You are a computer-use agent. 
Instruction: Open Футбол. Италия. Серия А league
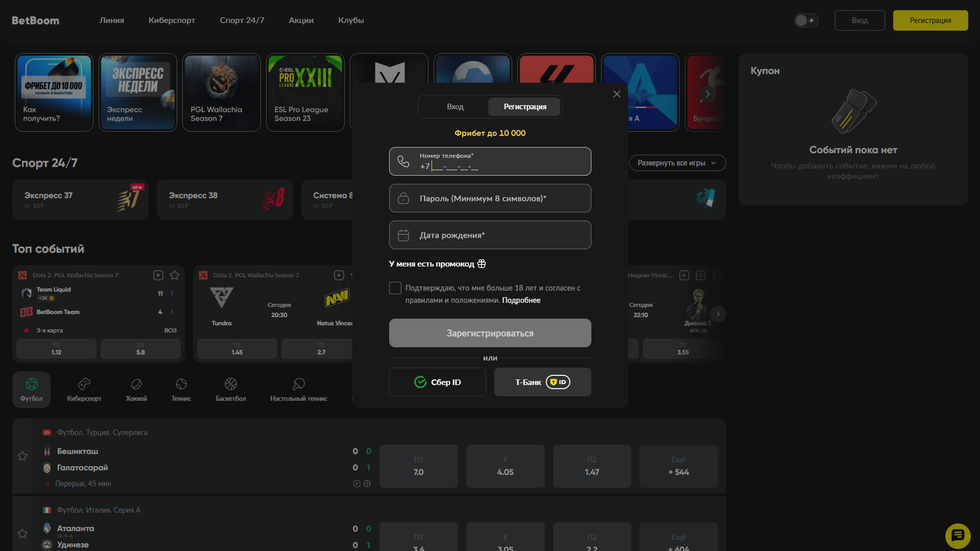click(x=99, y=510)
